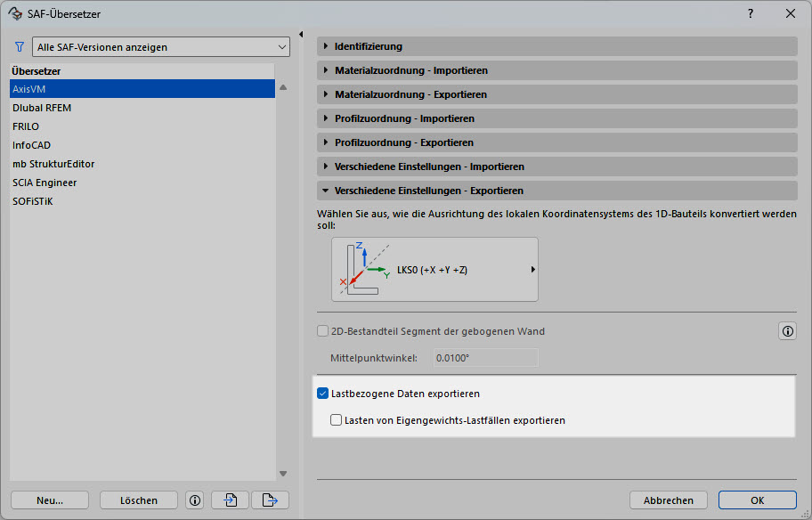
Task: Click info icon beside gebogenen Wand option
Action: point(788,331)
